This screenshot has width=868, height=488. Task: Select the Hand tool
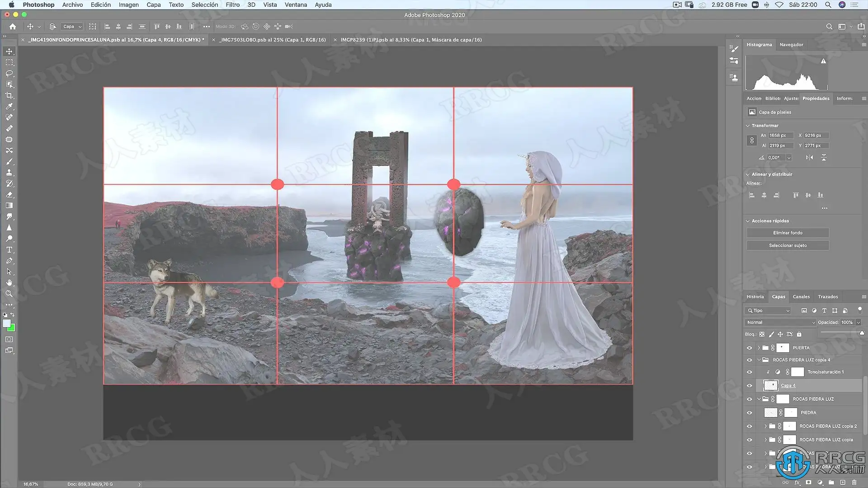(9, 283)
